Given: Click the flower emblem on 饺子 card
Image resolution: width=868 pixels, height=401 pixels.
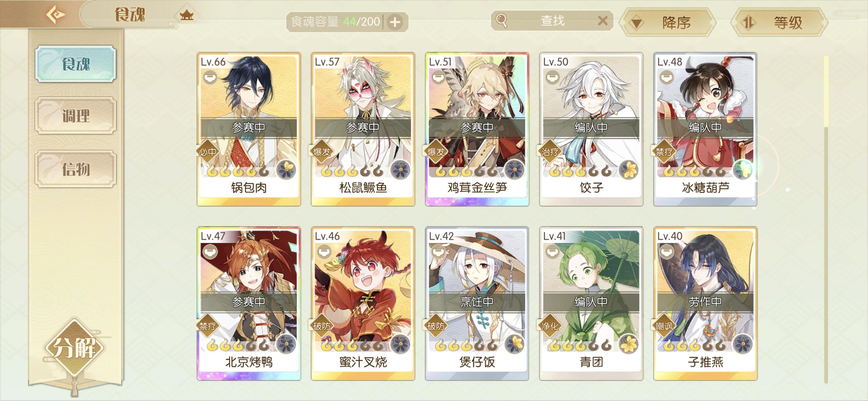Looking at the screenshot, I should tap(628, 170).
